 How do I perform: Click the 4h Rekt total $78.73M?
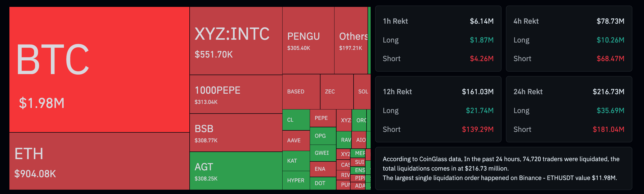coord(610,21)
